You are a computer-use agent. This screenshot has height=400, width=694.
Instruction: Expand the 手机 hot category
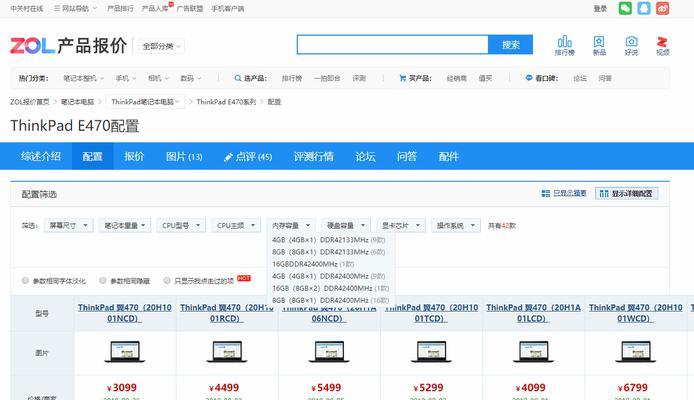point(126,78)
